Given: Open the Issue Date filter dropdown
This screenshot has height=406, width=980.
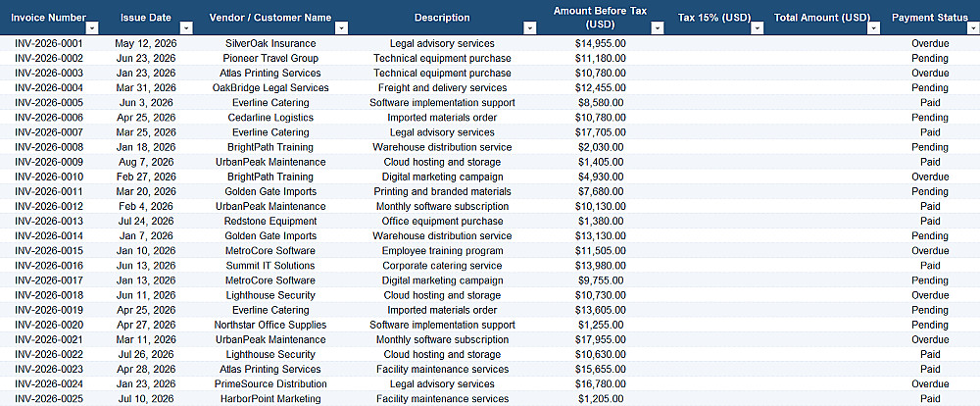Looking at the screenshot, I should [186, 28].
